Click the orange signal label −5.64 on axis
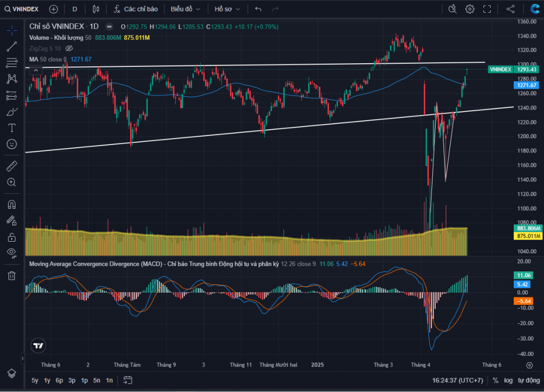544x392 pixels. coord(523,301)
